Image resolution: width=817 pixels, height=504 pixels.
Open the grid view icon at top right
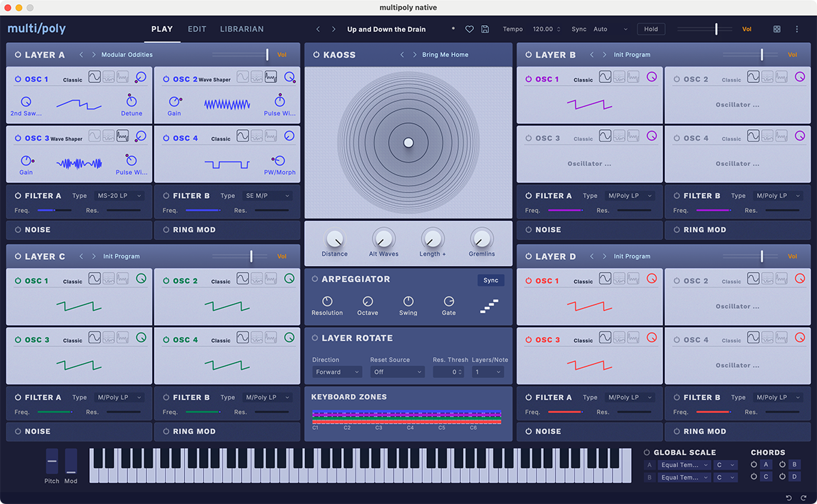coord(777,29)
